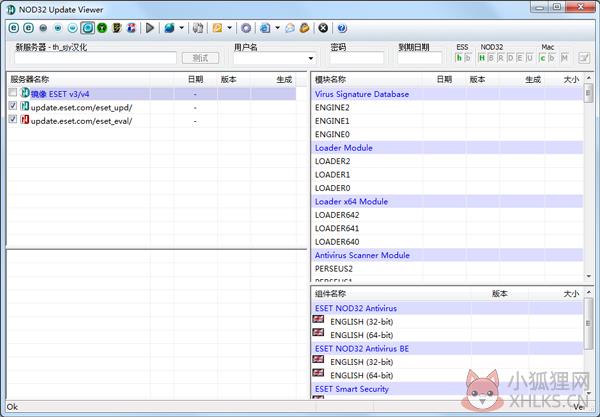Focus the 密码 password field
The width and height of the screenshot is (600, 417).
357,58
